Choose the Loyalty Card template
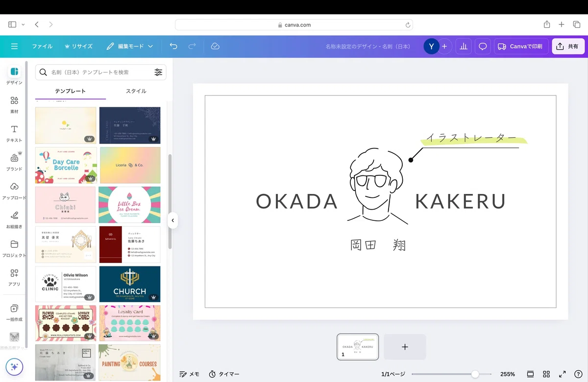Image resolution: width=588 pixels, height=382 pixels. (x=130, y=323)
